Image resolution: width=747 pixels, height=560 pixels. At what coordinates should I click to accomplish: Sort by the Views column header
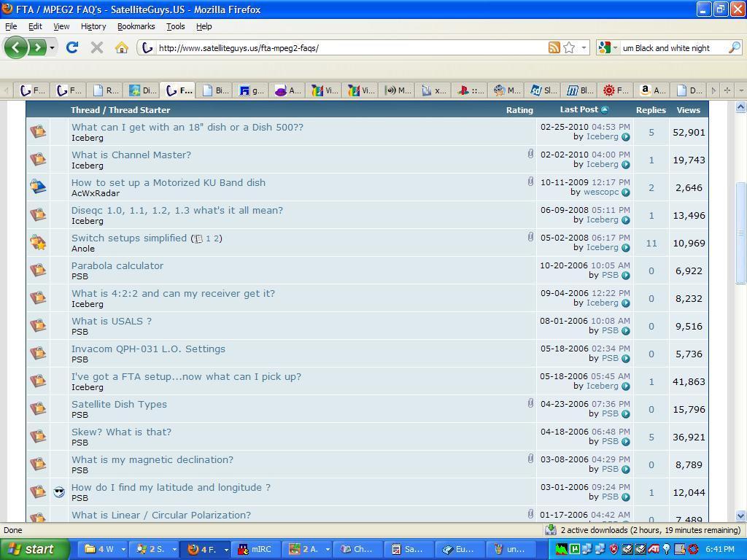click(x=689, y=110)
